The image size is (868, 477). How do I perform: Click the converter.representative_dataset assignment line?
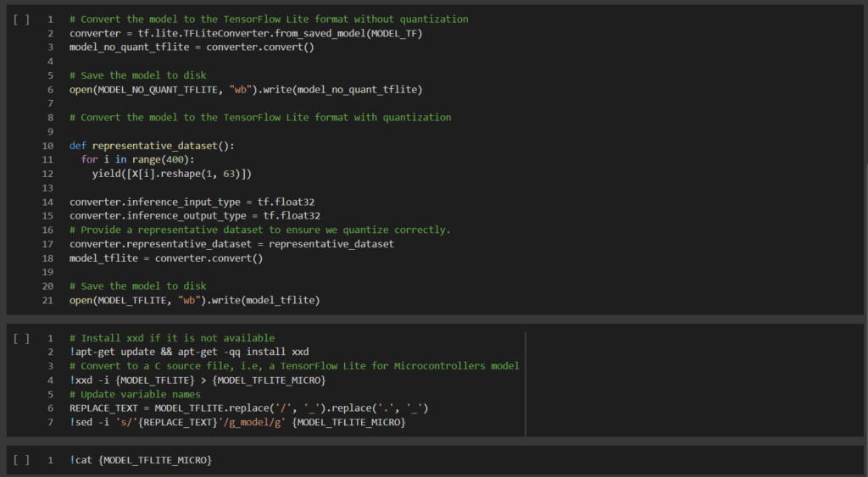231,244
